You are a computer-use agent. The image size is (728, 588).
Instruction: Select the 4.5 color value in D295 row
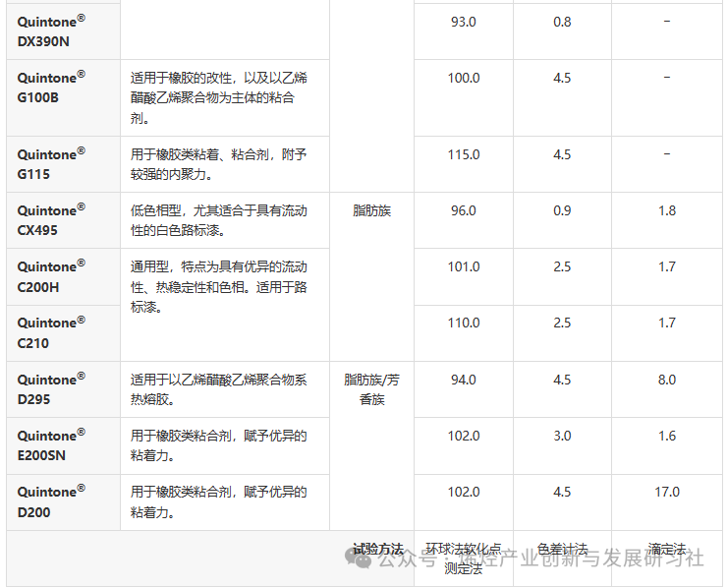click(562, 381)
